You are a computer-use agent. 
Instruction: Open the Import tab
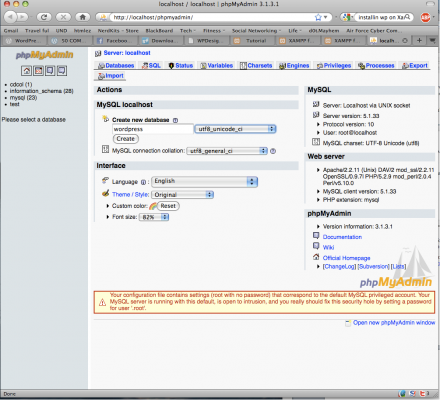pos(110,76)
